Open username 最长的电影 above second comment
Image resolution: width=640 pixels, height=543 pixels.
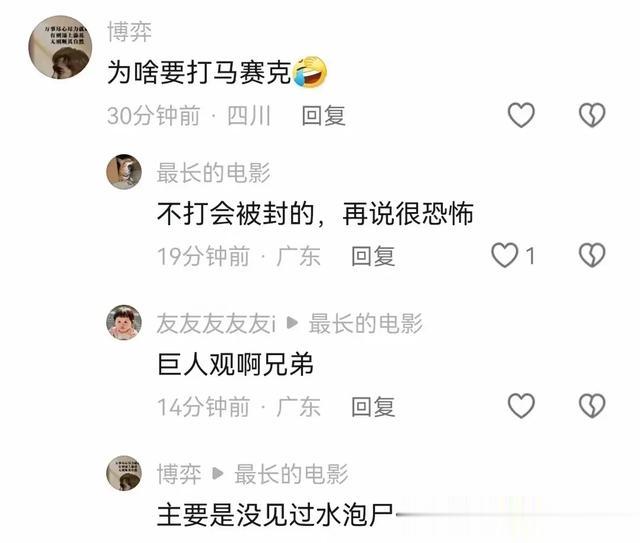pyautogui.click(x=213, y=172)
